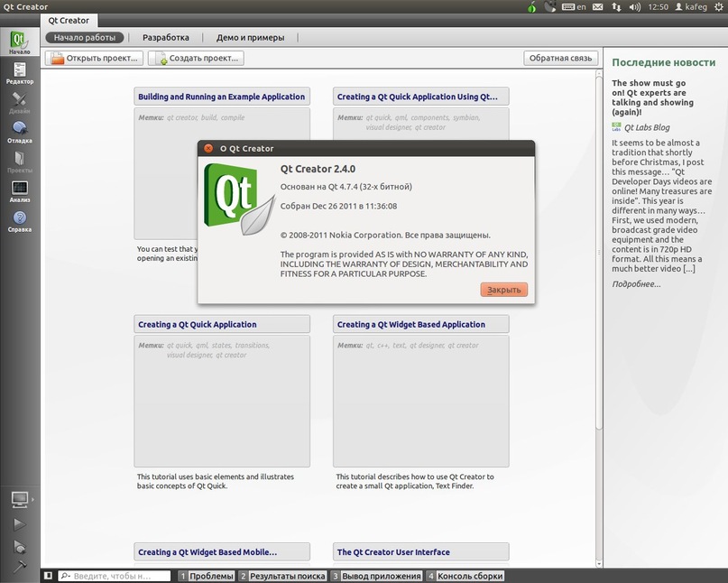Click the large Qt Creator logo in the dialog
The width and height of the screenshot is (728, 583).
(239, 199)
